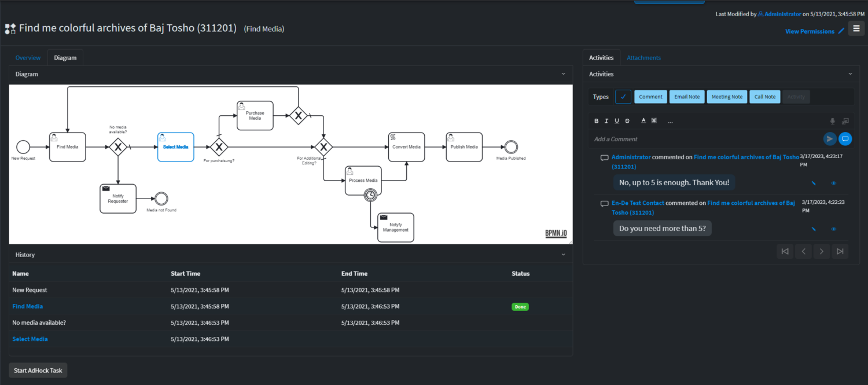Screen dimensions: 868x385
Task: Open the Attachments tab
Action: click(643, 57)
